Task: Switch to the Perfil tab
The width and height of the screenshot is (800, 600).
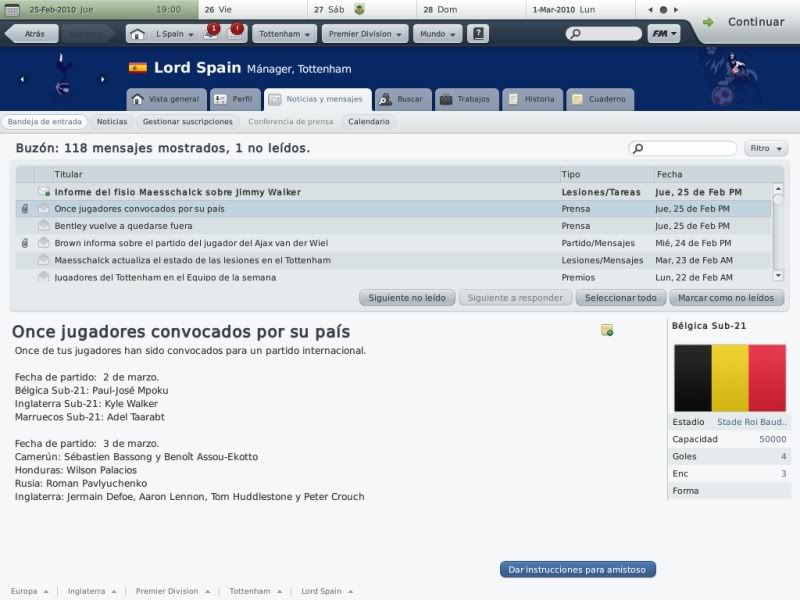Action: pos(235,99)
